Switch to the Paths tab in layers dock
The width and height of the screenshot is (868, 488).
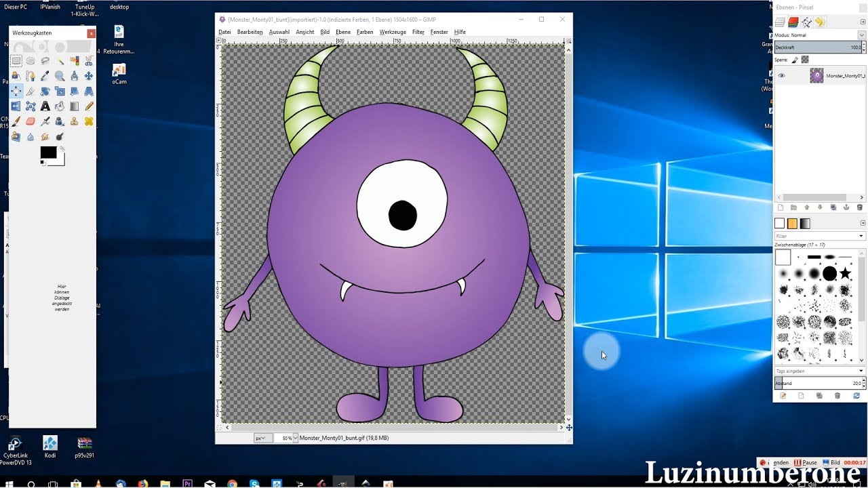(x=806, y=22)
